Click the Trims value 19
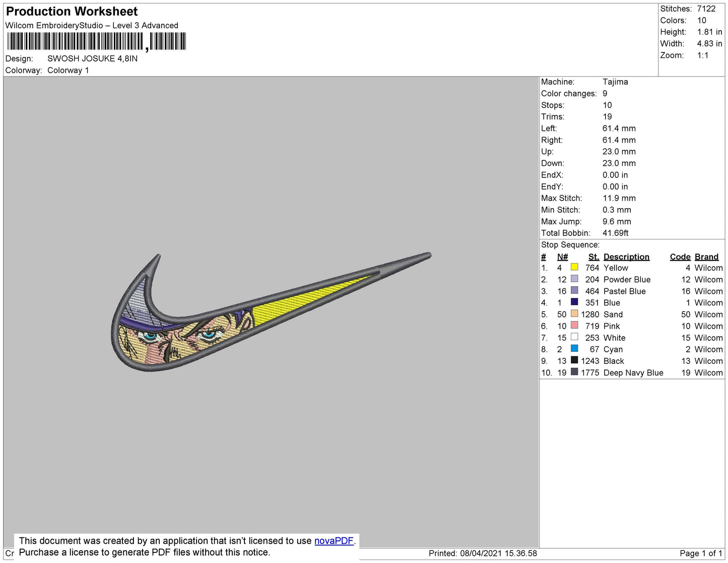 pos(607,116)
